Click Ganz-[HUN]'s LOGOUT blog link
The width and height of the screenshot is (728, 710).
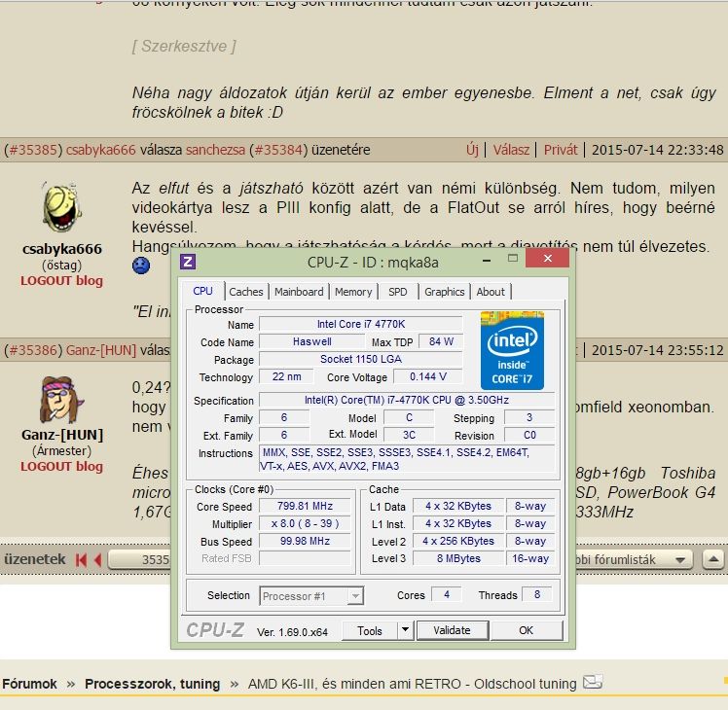61,467
